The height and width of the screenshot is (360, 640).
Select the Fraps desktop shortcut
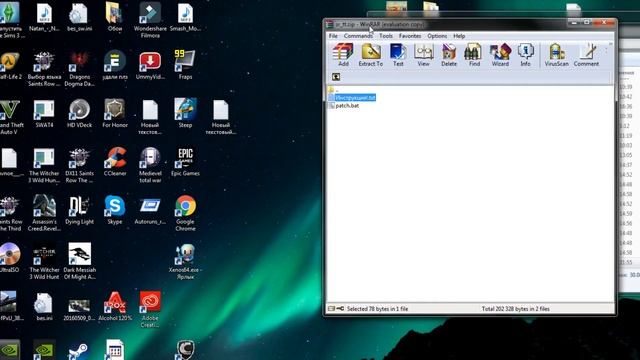pyautogui.click(x=185, y=64)
